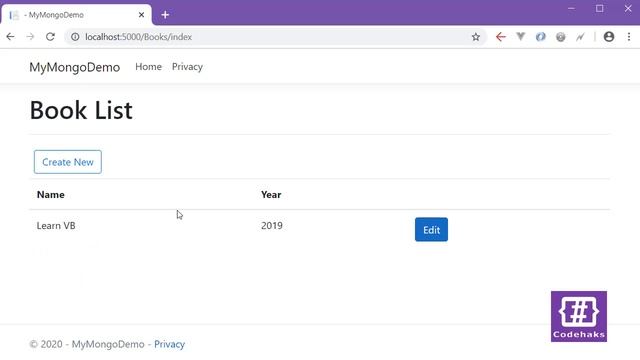Click the Create New button
640x360 pixels.
[68, 162]
